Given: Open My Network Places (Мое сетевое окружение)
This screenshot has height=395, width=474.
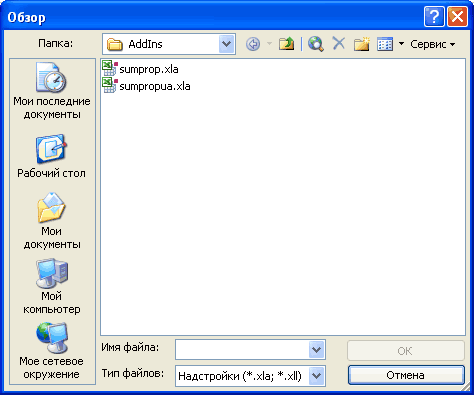Looking at the screenshot, I should [52, 351].
